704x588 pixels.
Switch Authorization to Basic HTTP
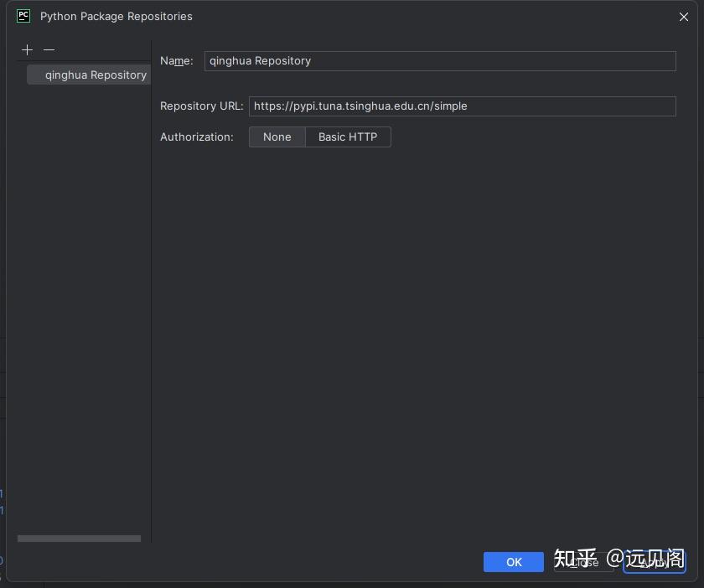[348, 137]
